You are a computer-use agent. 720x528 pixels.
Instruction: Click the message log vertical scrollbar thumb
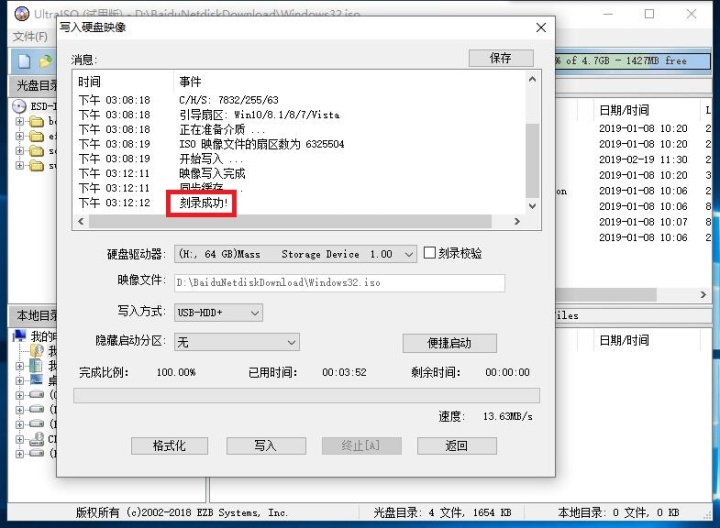click(x=532, y=160)
